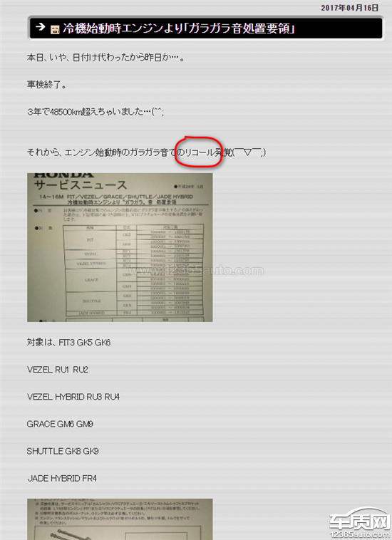Open the post title 冷機始動時エンジンより

click(179, 28)
